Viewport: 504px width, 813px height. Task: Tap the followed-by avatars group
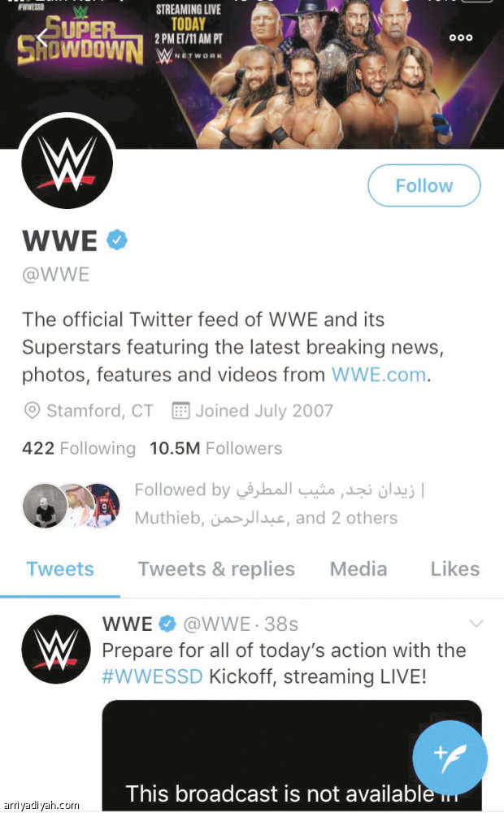coord(71,505)
